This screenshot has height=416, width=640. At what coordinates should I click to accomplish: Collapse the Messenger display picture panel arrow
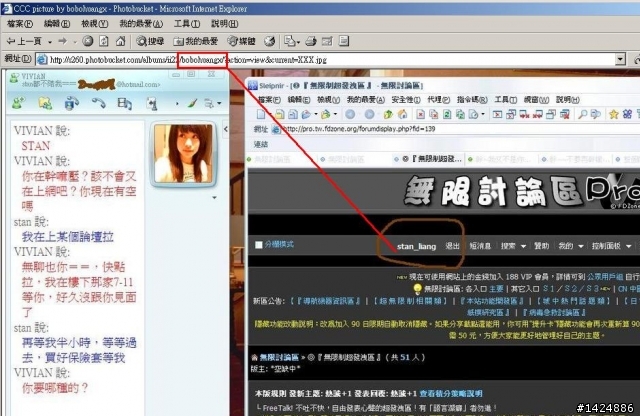pos(226,129)
